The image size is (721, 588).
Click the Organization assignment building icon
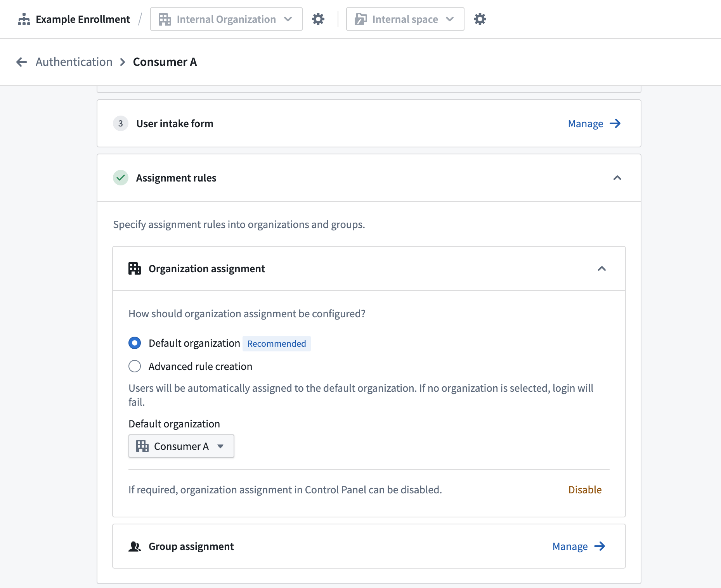coord(135,268)
